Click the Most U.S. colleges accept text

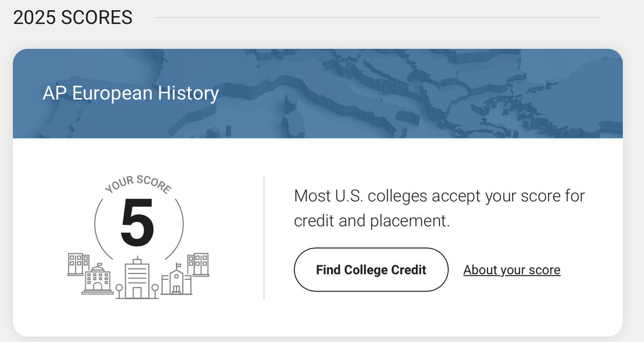point(440,195)
